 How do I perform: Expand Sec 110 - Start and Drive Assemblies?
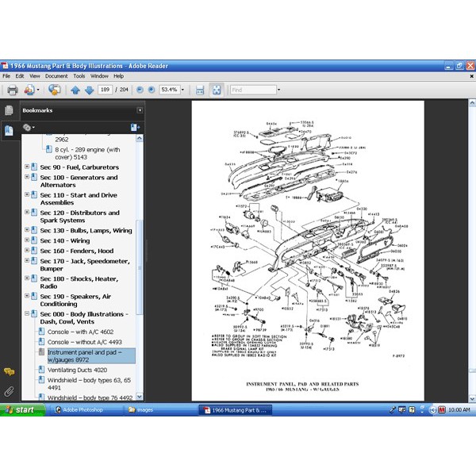click(27, 194)
